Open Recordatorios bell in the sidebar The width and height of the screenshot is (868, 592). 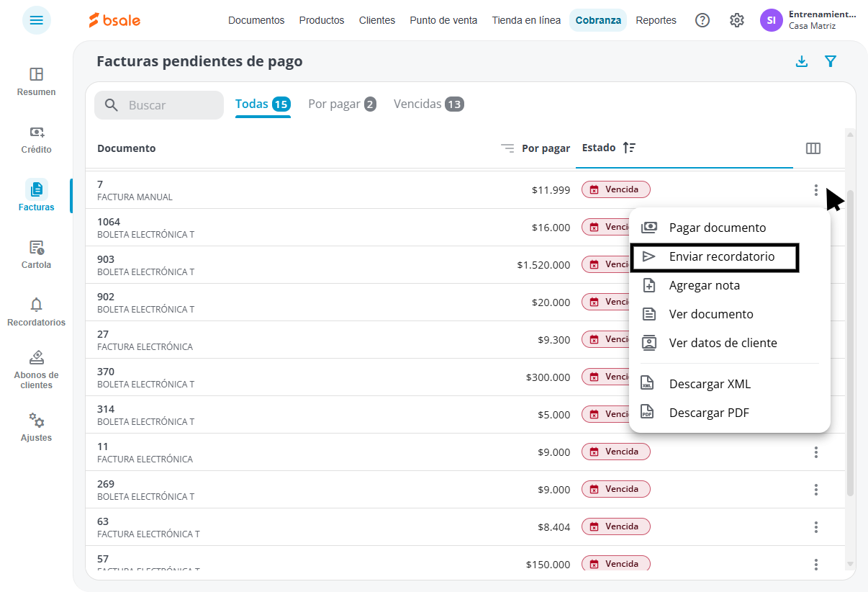tap(37, 312)
